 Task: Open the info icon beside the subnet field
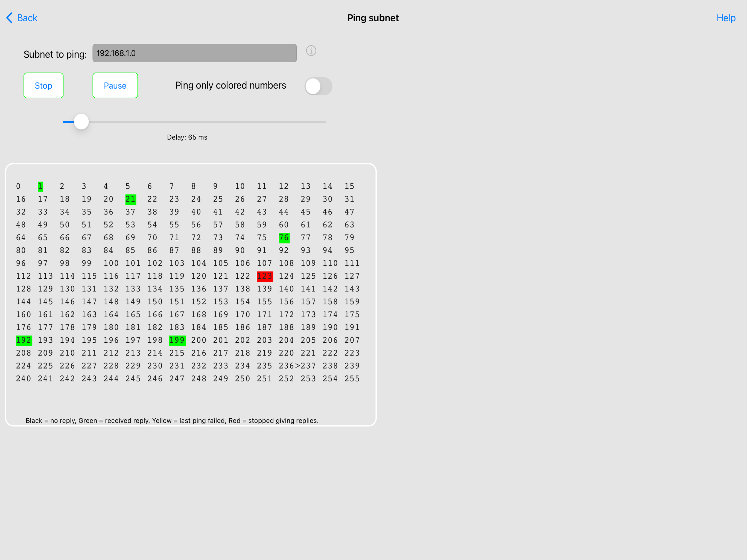pos(311,51)
